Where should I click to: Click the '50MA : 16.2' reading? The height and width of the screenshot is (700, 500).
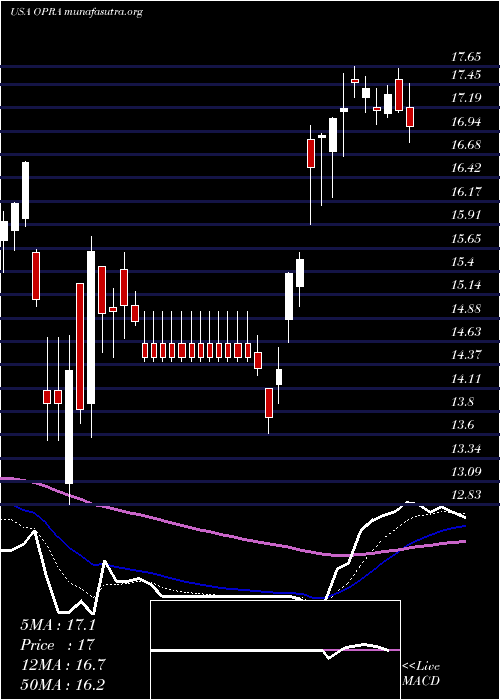[x=63, y=684]
